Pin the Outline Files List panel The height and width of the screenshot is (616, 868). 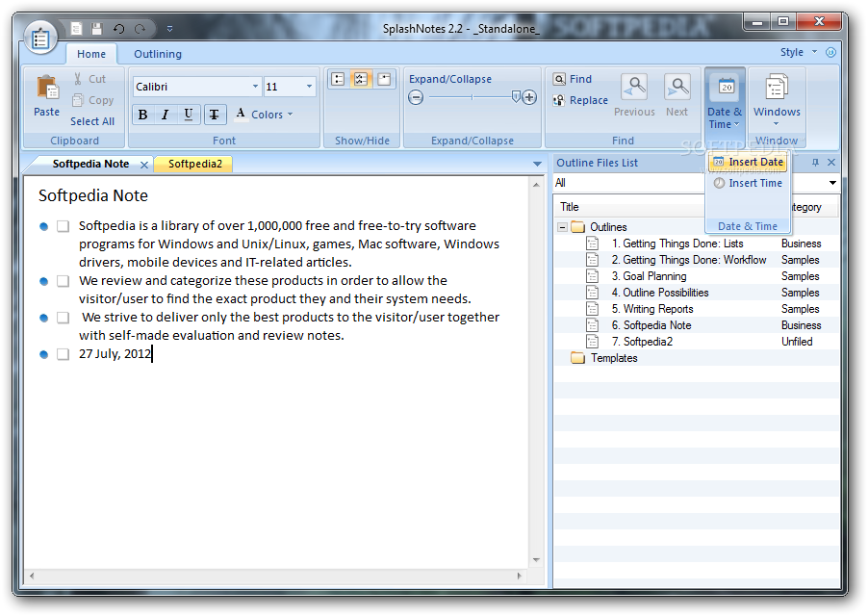pos(815,162)
